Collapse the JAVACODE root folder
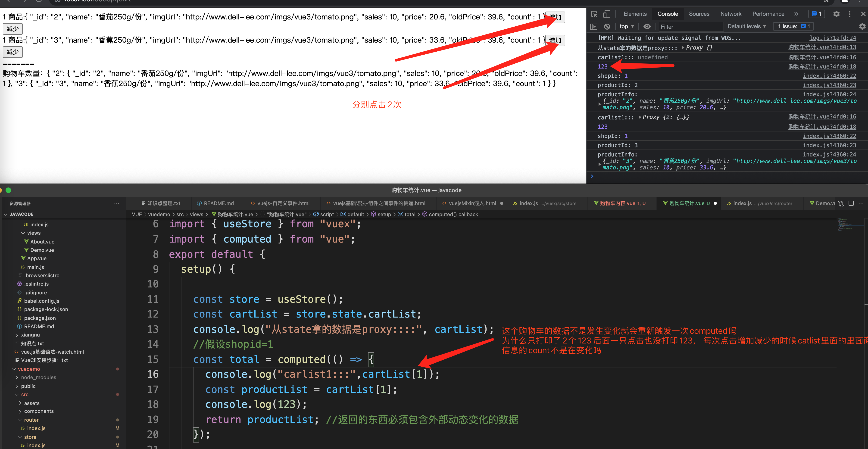 [21, 214]
